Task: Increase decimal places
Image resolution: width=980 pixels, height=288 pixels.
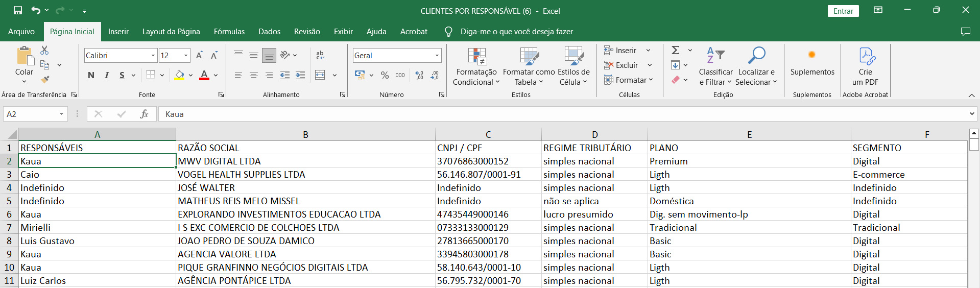Action: coord(419,75)
